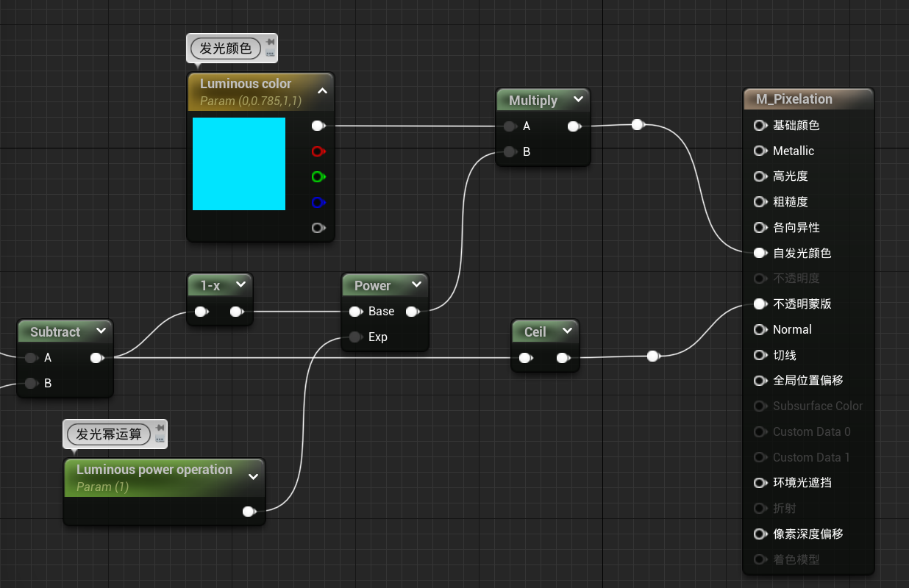Click pin icon on 发光颜色 comment bubble

(x=270, y=42)
